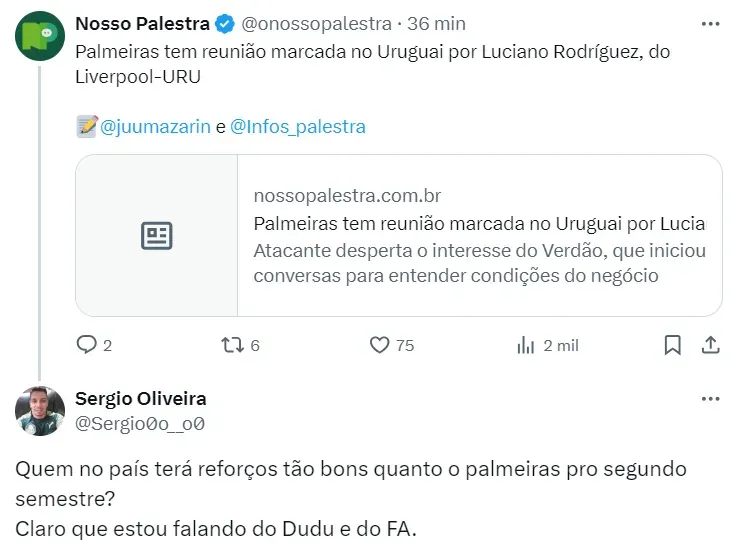The height and width of the screenshot is (550, 742).
Task: Open more options on Sergio Oliveira reply
Action: point(710,399)
